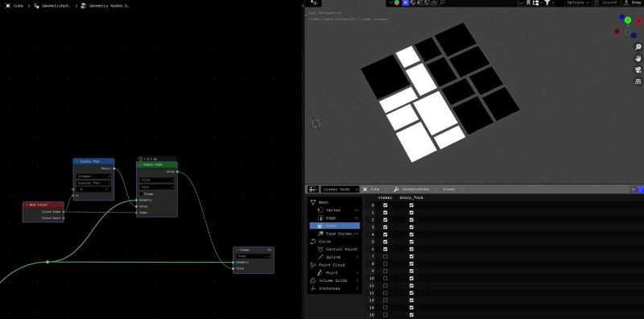Click the red X axis of the navigation gizmo

(x=638, y=21)
